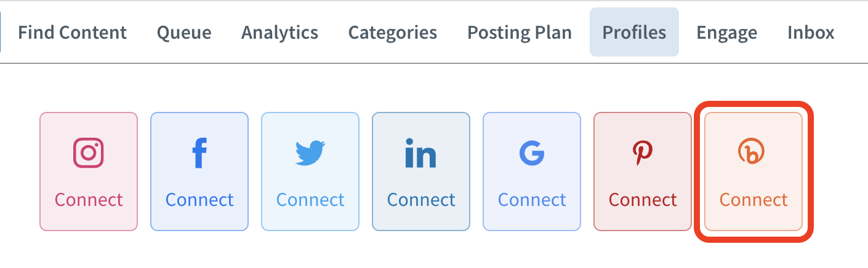Click the Instagram logo icon
This screenshot has width=868, height=268.
pos(89,152)
